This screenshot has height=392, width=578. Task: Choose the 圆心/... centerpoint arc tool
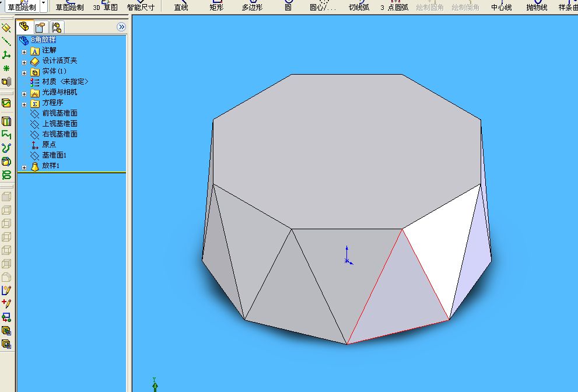323,6
